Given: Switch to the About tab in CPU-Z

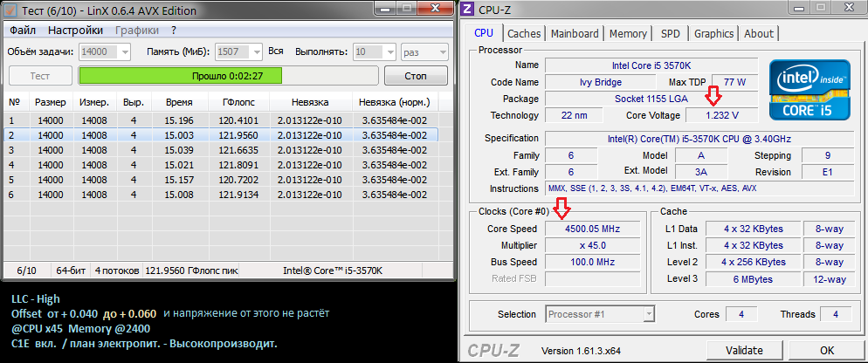Looking at the screenshot, I should pyautogui.click(x=758, y=33).
